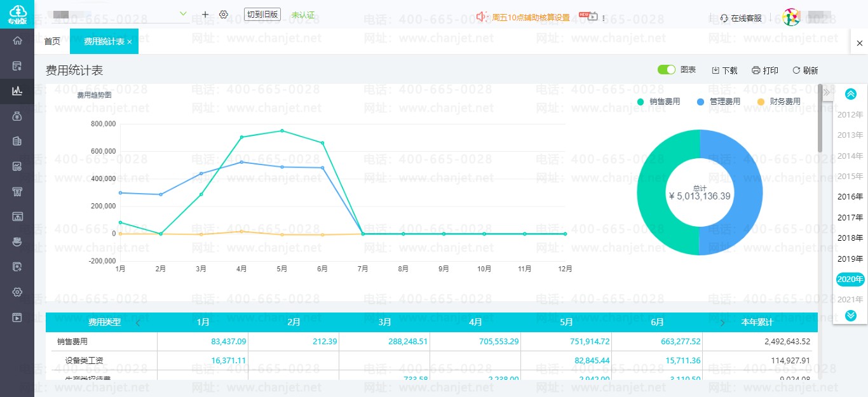
Task: Toggle 销售费用 legend series
Action: [x=659, y=102]
